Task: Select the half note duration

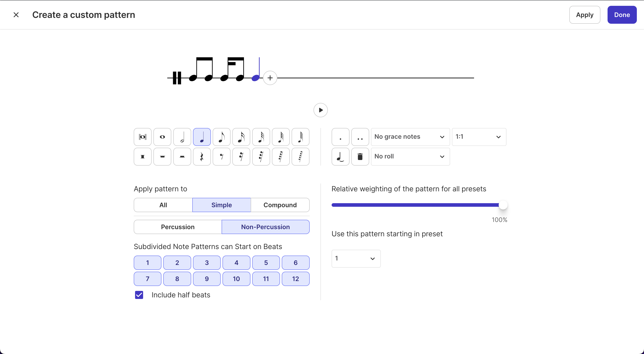Action: [x=182, y=137]
